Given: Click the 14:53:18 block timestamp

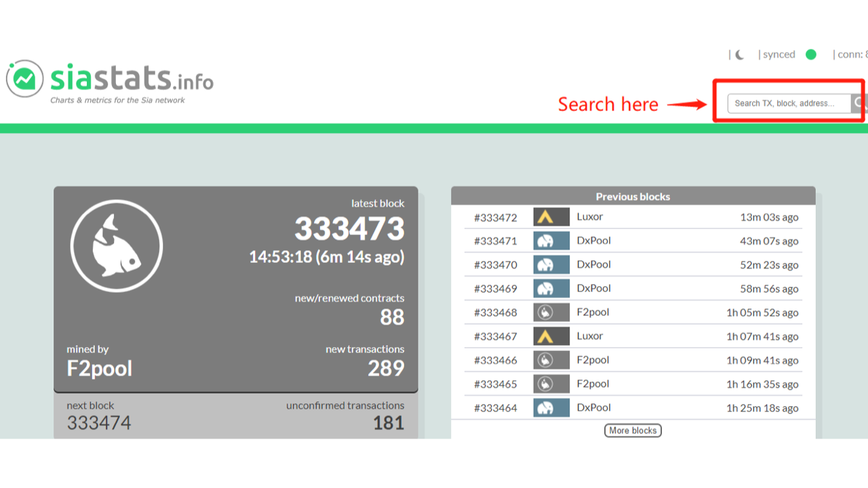Looking at the screenshot, I should (x=327, y=258).
